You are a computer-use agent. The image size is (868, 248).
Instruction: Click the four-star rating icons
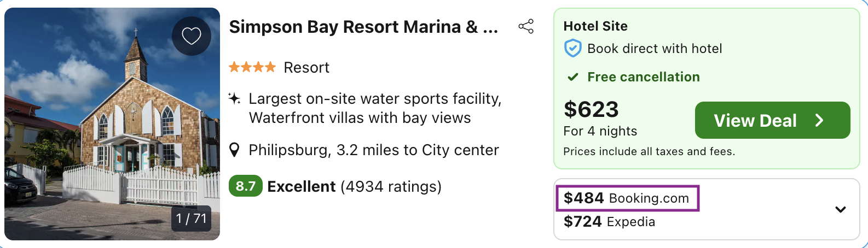point(252,67)
